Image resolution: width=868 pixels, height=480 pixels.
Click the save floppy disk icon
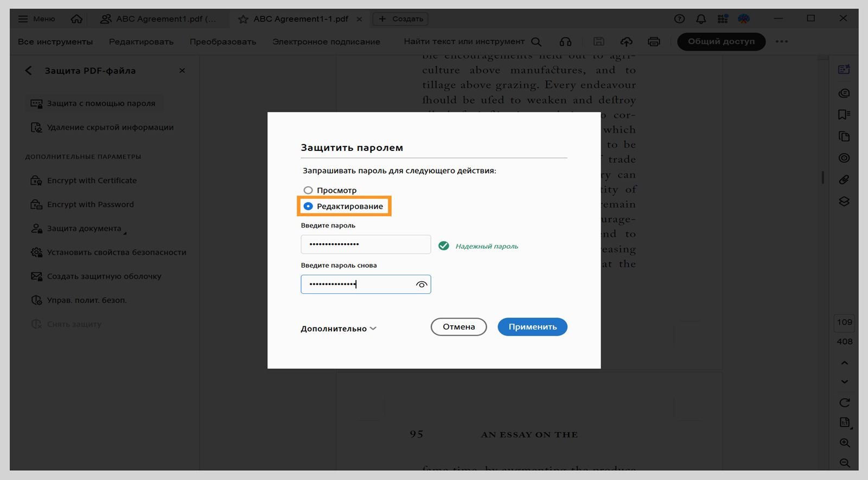coord(599,42)
